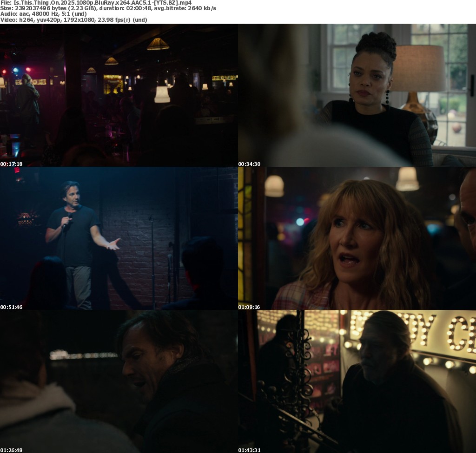The image size is (476, 453).
Task: Click the 00:34:30 timestamp label
Action: tap(250, 164)
